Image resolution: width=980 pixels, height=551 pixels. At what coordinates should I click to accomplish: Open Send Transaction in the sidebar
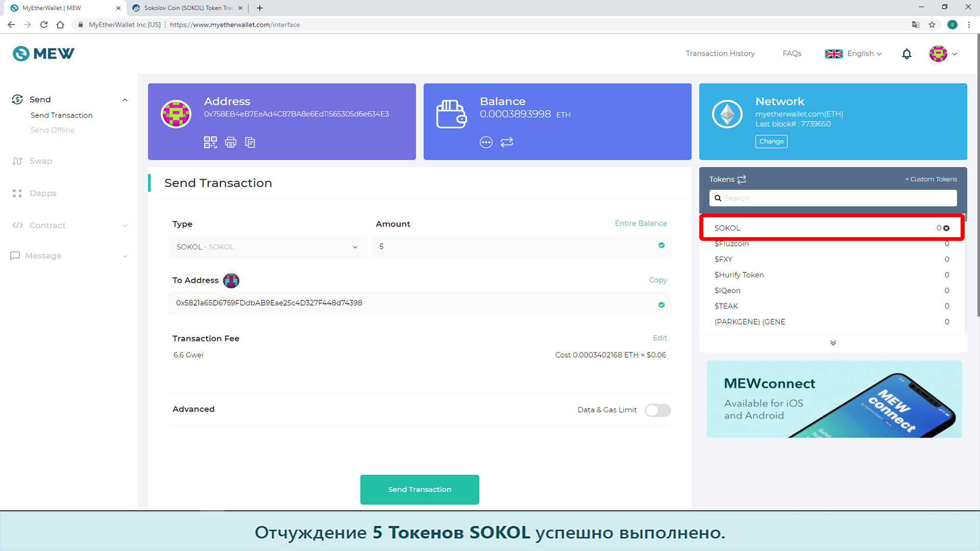[62, 115]
